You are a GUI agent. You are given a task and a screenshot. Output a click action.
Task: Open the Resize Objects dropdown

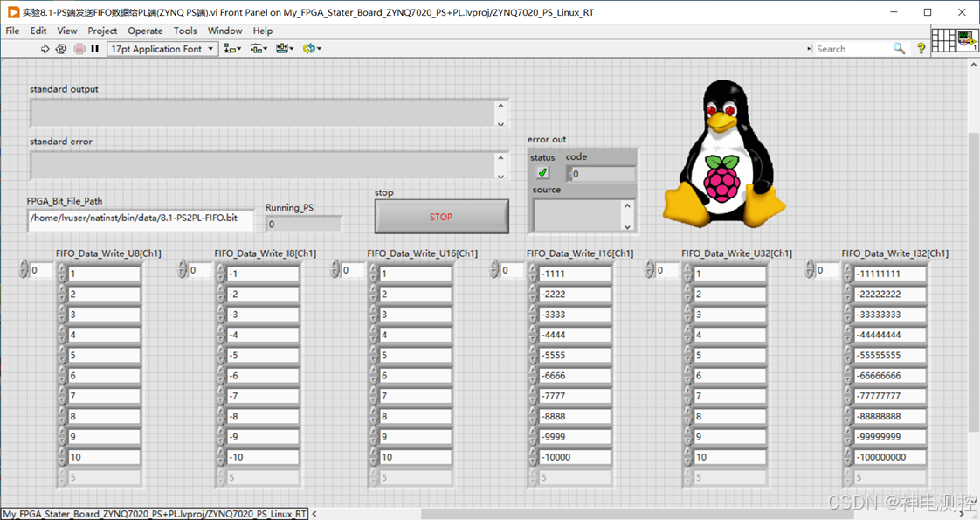[285, 49]
